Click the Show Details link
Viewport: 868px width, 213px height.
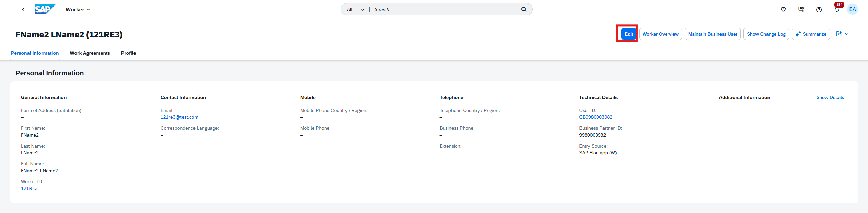click(x=830, y=97)
